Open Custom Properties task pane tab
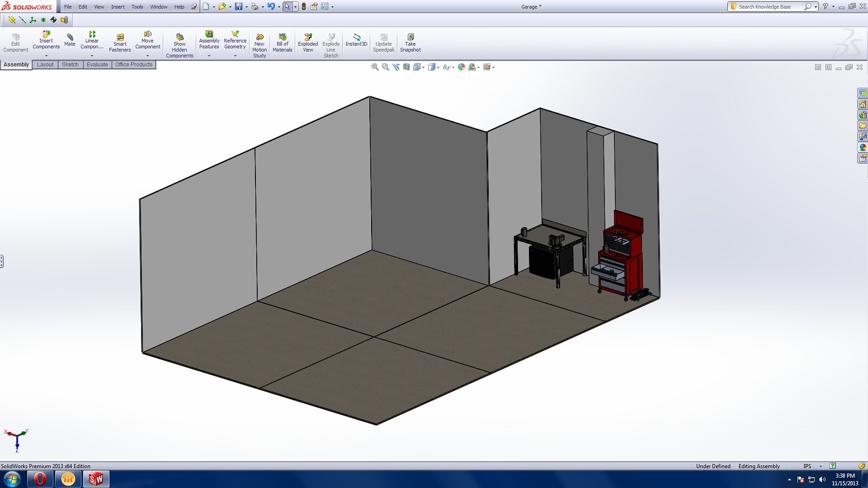 [x=863, y=158]
